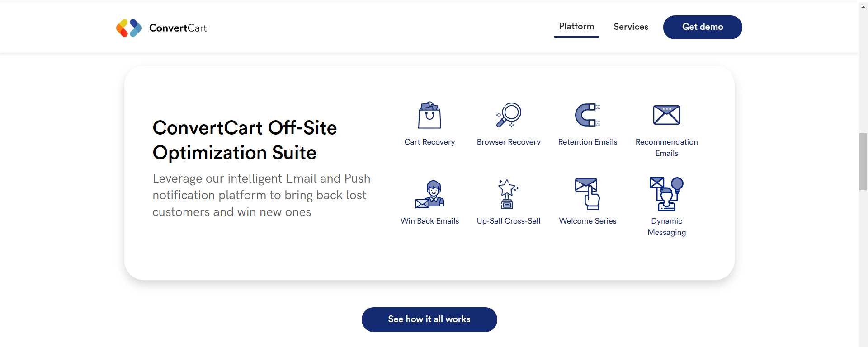Open the Cart Recovery text link
This screenshot has width=868, height=347.
[429, 142]
